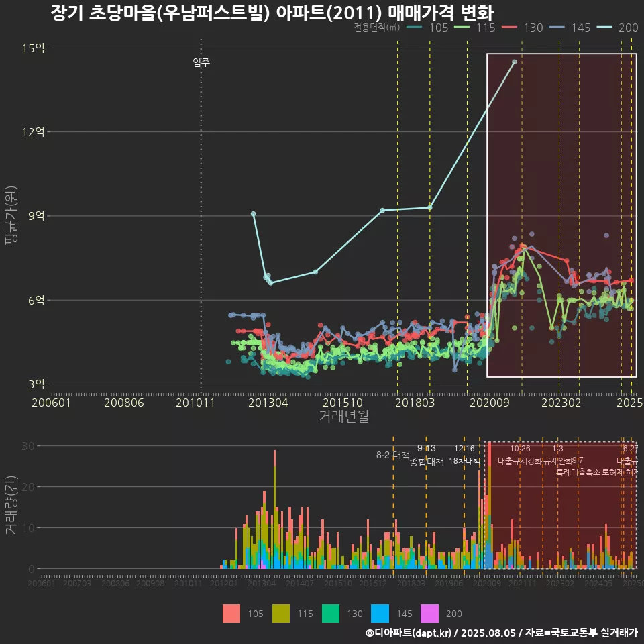Click the 10·26 대출규제강화 marker label
644x644 pixels.
pos(520,455)
